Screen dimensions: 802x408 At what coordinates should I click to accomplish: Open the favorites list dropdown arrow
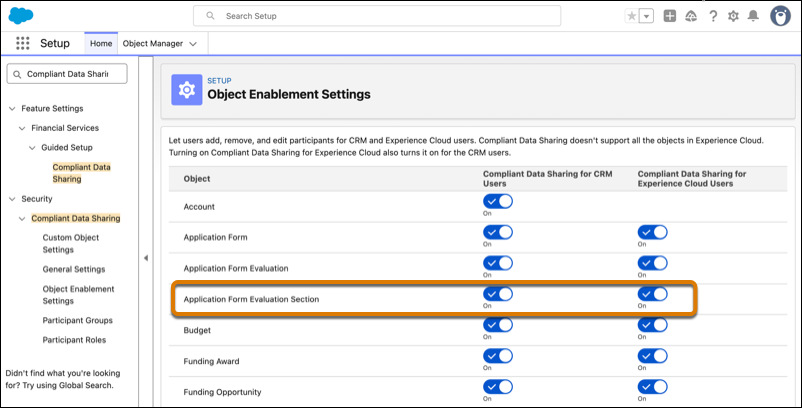[x=647, y=16]
